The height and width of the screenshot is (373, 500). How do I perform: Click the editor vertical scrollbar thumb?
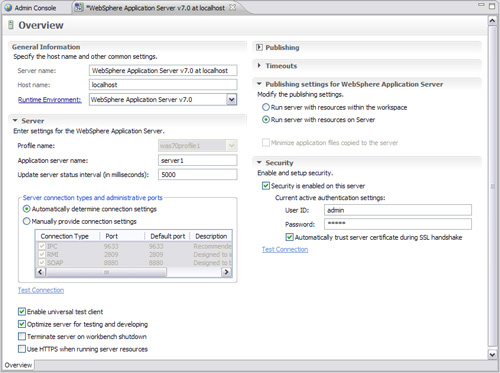(492, 186)
